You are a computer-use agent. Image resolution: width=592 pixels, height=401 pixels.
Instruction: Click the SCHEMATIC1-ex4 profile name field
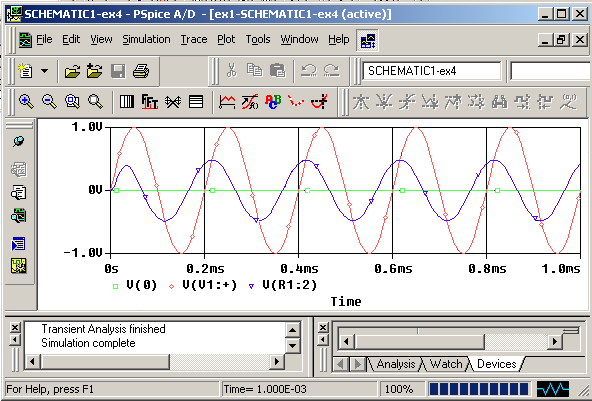pyautogui.click(x=431, y=71)
